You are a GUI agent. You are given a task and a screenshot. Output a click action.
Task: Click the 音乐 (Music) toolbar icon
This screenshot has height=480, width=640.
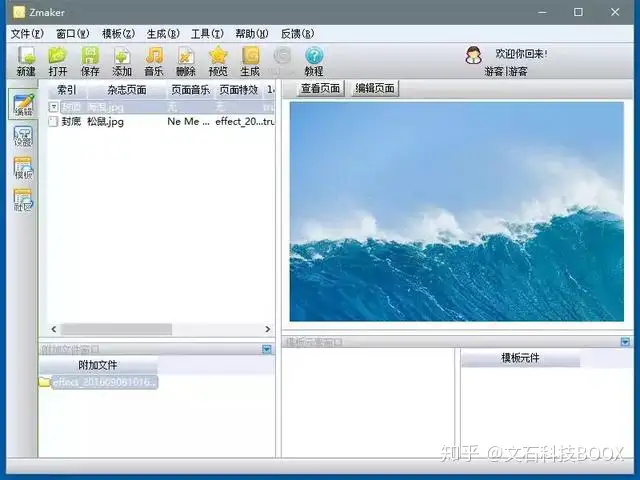tap(154, 61)
